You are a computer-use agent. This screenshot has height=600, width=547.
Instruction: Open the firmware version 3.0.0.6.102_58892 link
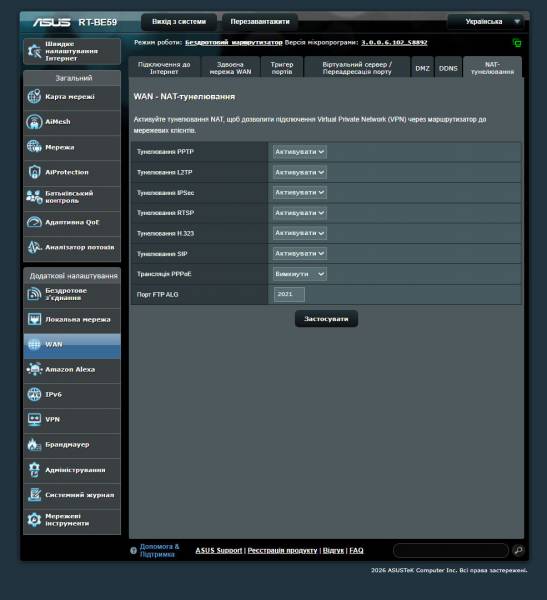pos(394,42)
